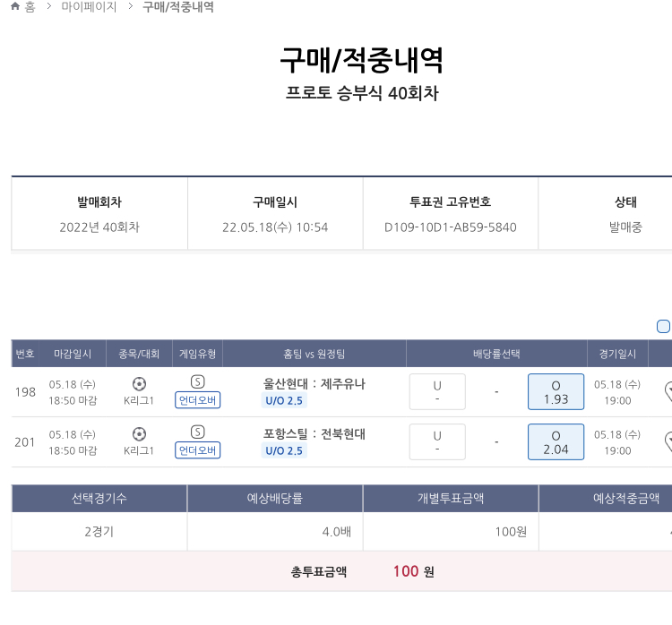The image size is (672, 625).
Task: Click match number 198
Action: point(25,392)
